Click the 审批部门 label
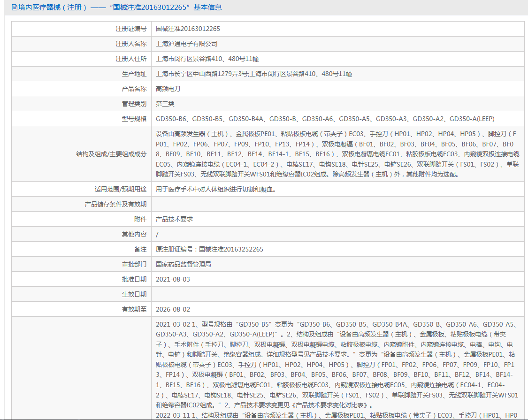 pos(134,264)
